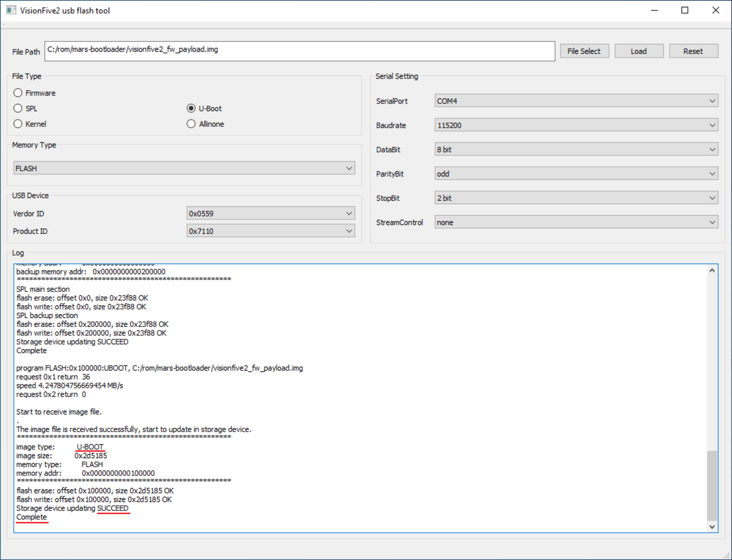Click 'request 0x2 return 0' log line
The width and height of the screenshot is (732, 560).
pyautogui.click(x=51, y=394)
